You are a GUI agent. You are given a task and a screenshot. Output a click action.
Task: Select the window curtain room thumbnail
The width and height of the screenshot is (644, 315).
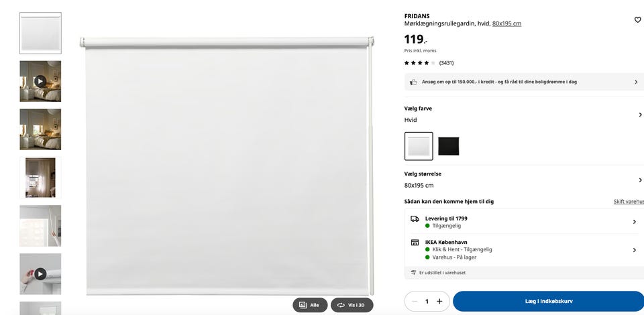pyautogui.click(x=40, y=178)
